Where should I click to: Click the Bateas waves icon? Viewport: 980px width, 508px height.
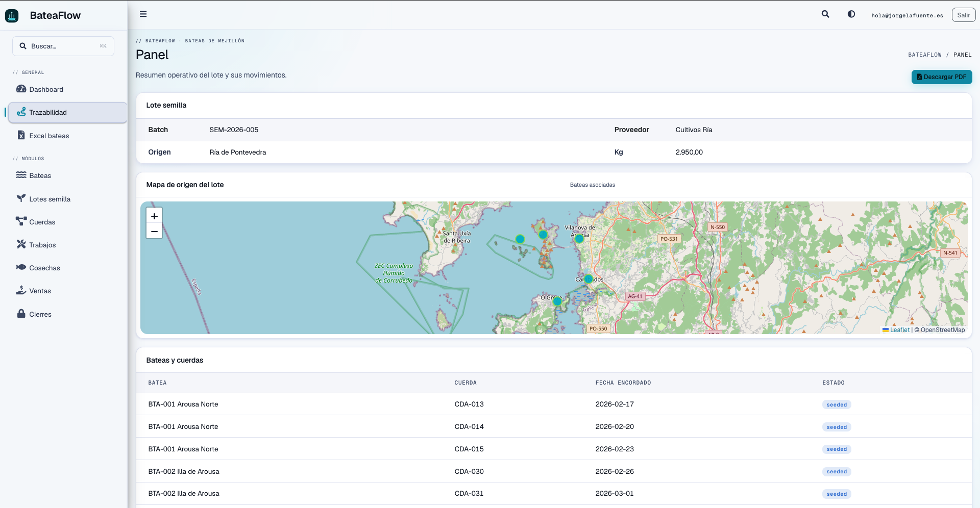pyautogui.click(x=21, y=175)
